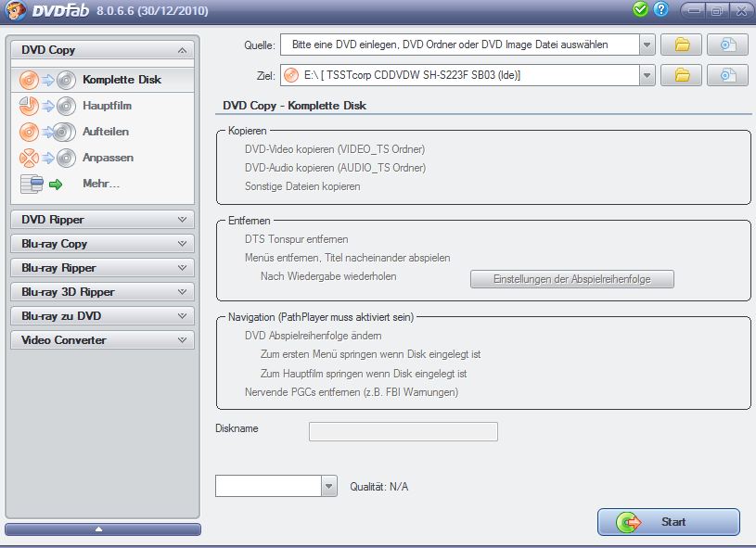Click the Hauptfilm disc-copy icon

pos(47,106)
